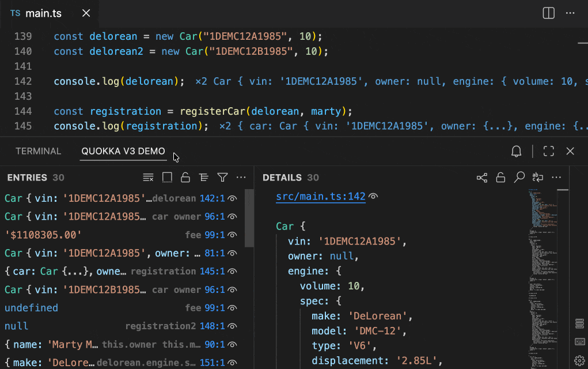Screen dimensions: 588x369
Task: Click the keyboard icon in right sidebar
Action: 580,342
